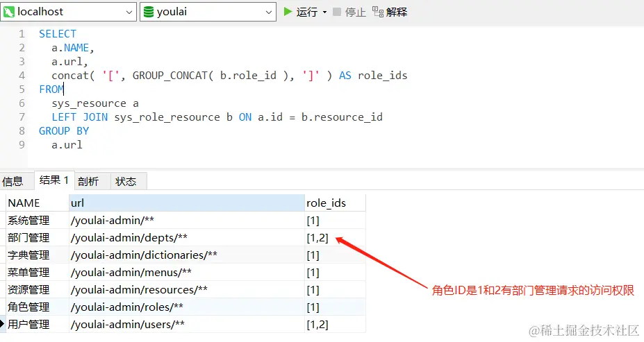This screenshot has width=644, height=342.
Task: Click the /youlai-admin/roles/** url cell
Action: [x=187, y=307]
